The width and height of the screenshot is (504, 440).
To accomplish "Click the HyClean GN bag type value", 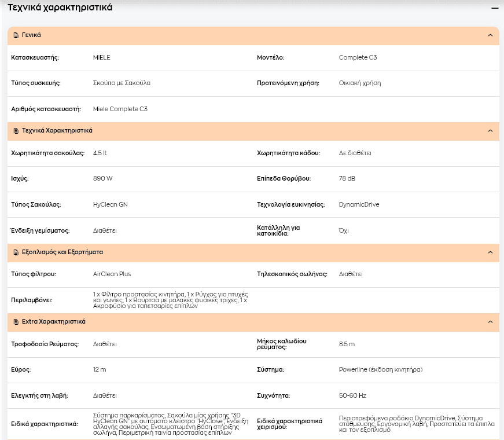I will pos(111,204).
